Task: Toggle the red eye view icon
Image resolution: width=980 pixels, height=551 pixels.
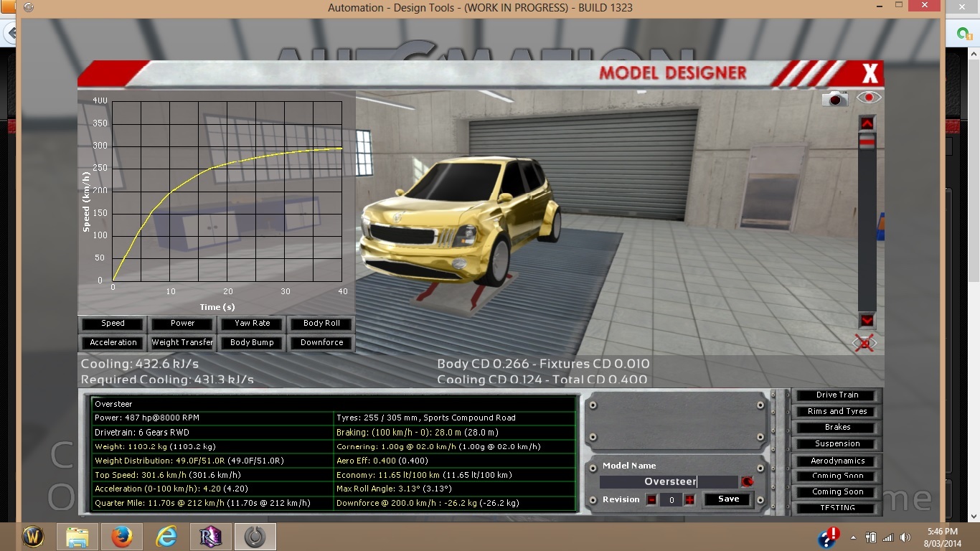Action: click(x=869, y=98)
